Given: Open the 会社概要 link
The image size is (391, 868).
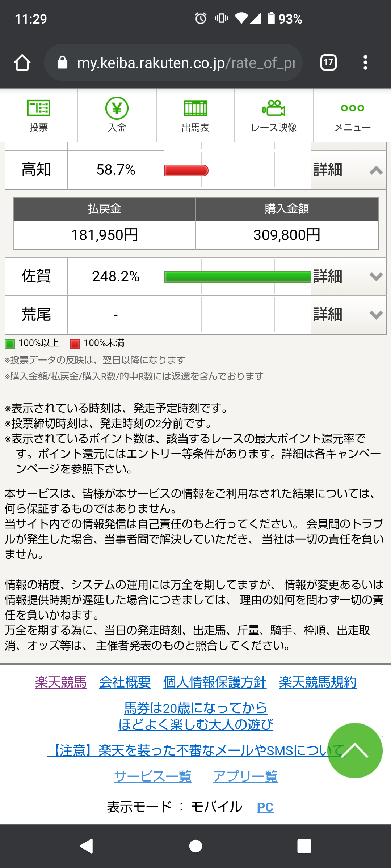Looking at the screenshot, I should (x=125, y=682).
